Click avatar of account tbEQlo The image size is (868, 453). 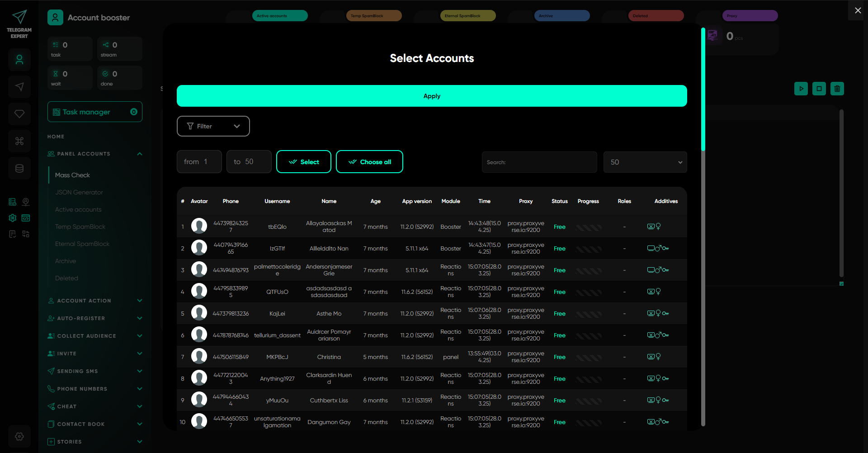pyautogui.click(x=199, y=226)
